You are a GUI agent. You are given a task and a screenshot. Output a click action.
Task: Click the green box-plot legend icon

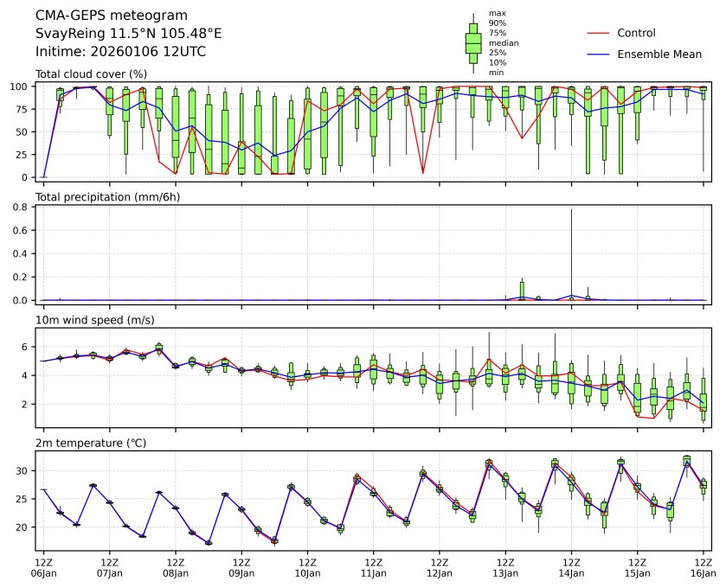473,43
